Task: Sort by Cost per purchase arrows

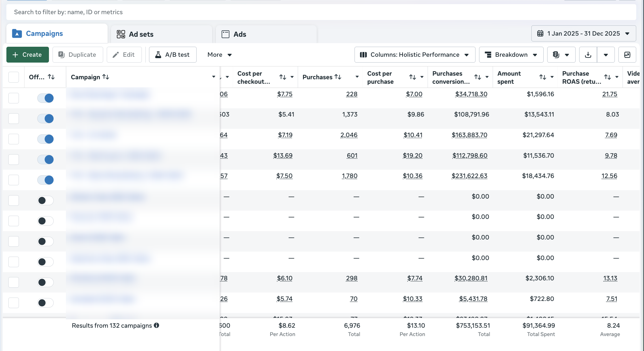Action: [x=413, y=77]
